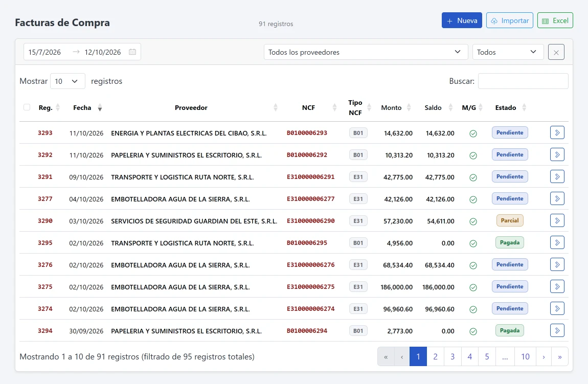Click ENERGIA Y PLANTAS ELECTRICAS DEL CIBAO supplier
Viewport: 588px width, 384px height.
189,133
